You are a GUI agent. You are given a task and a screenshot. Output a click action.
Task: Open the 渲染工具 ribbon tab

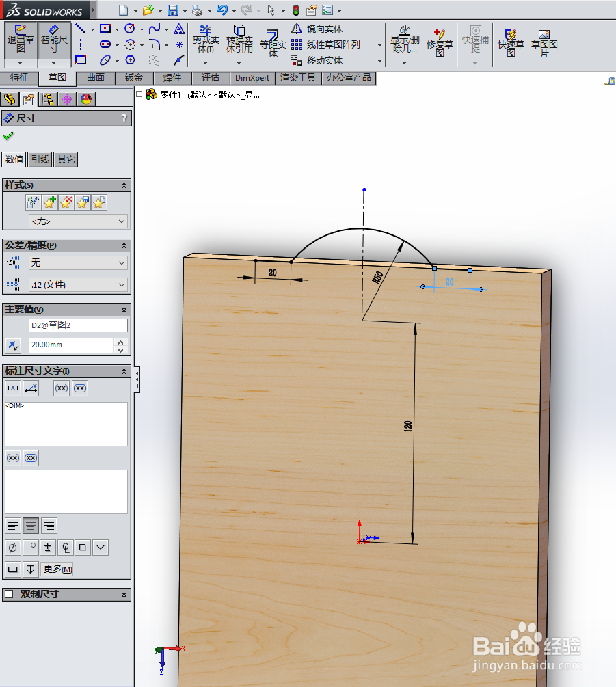click(x=297, y=77)
